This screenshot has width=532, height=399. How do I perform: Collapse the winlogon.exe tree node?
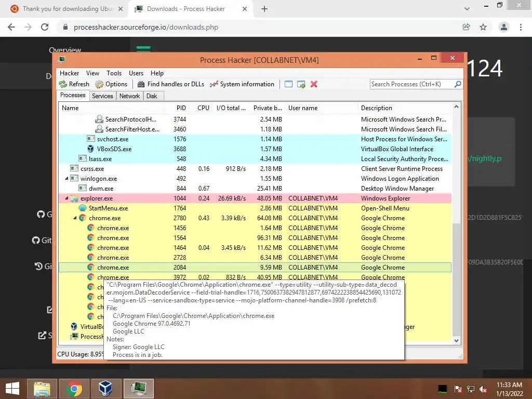[66, 179]
